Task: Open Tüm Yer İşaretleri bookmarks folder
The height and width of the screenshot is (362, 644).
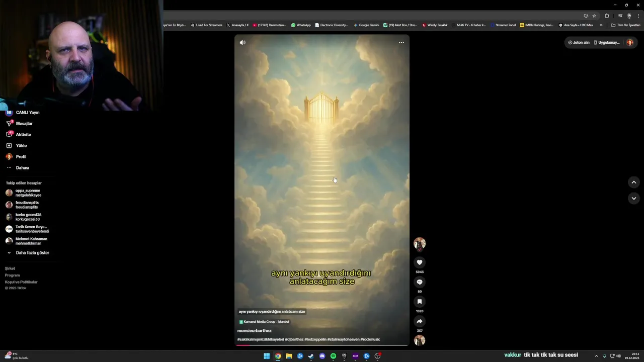Action: (x=626, y=25)
